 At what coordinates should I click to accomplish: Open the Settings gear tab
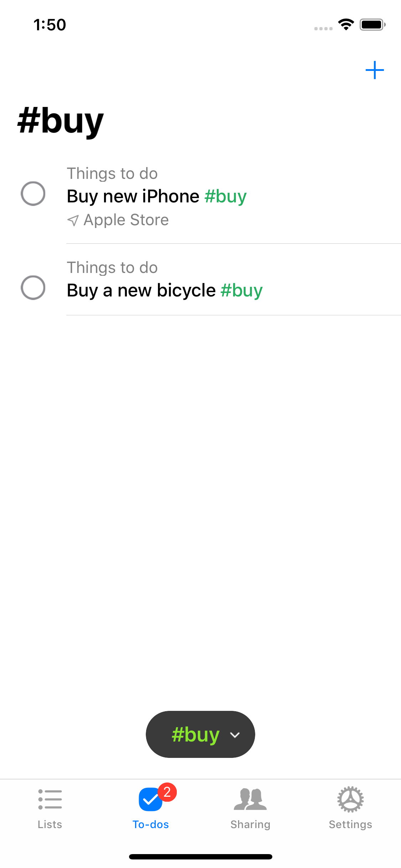pyautogui.click(x=350, y=807)
